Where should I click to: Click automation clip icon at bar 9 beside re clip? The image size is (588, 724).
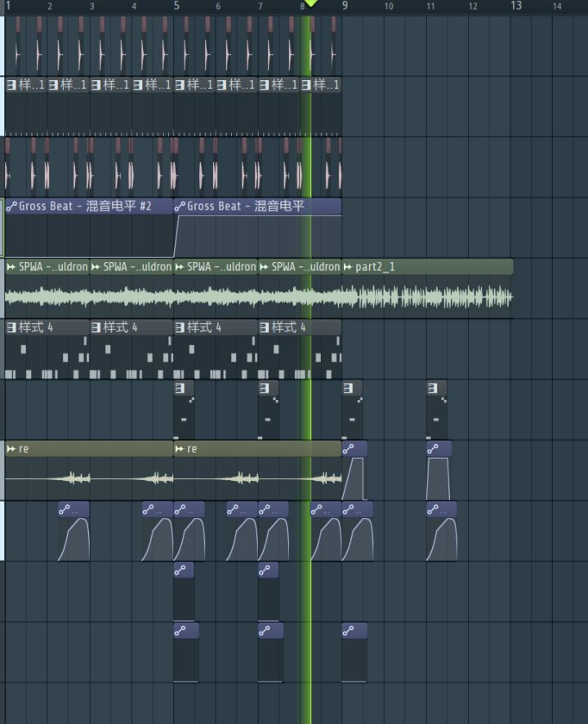click(x=348, y=449)
